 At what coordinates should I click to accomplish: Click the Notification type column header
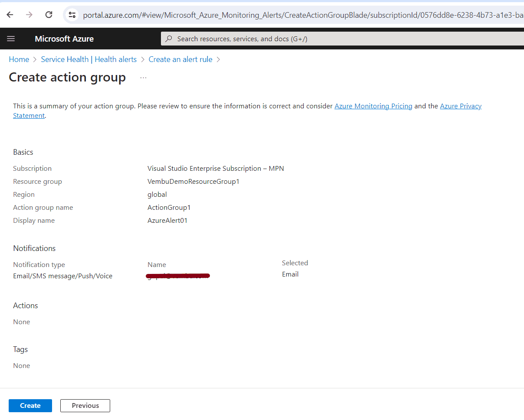pos(39,265)
